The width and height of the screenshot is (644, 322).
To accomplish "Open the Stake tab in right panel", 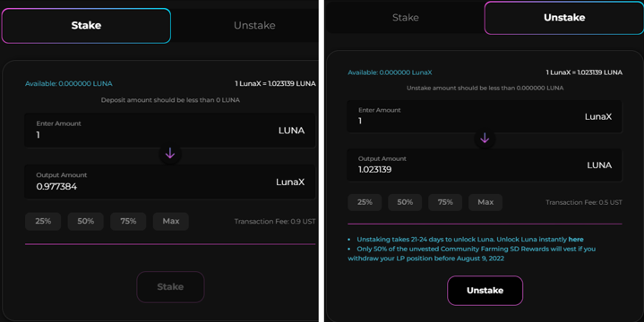I will 406,18.
